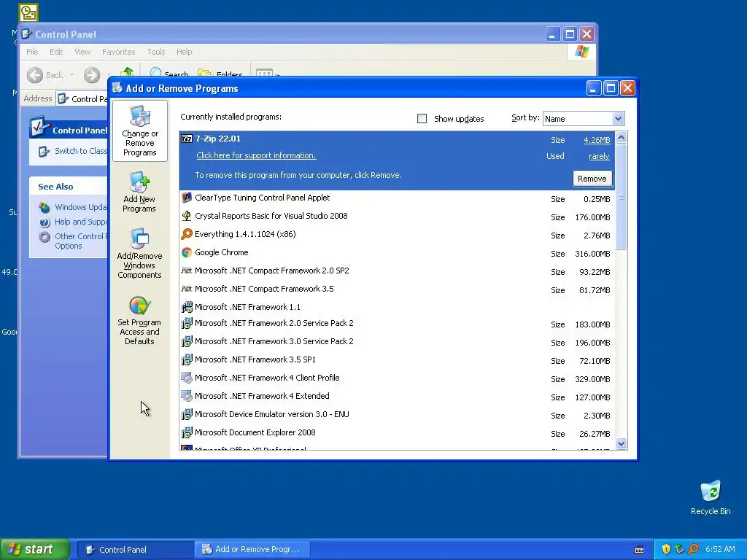Click Microsoft Document Explorer 2008 icon
Image resolution: width=747 pixels, height=560 pixels.
point(187,433)
